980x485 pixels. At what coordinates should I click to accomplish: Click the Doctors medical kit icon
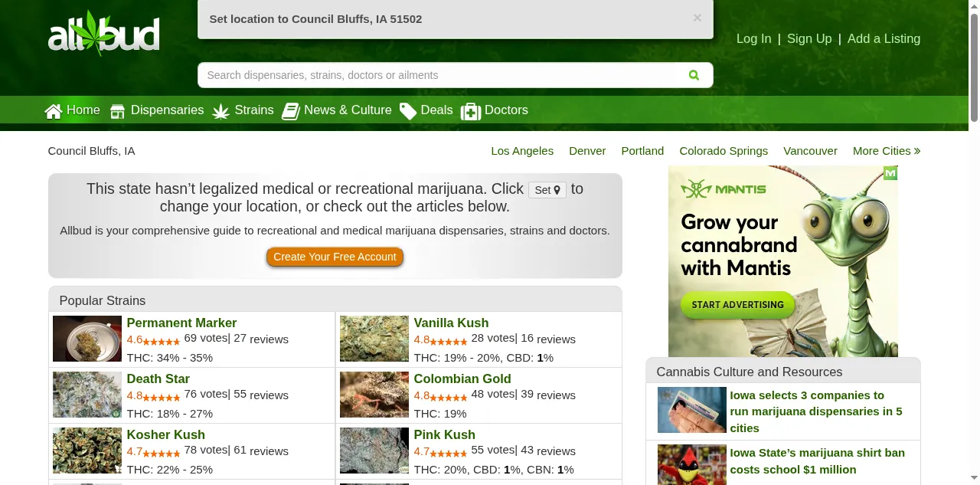[x=471, y=112]
